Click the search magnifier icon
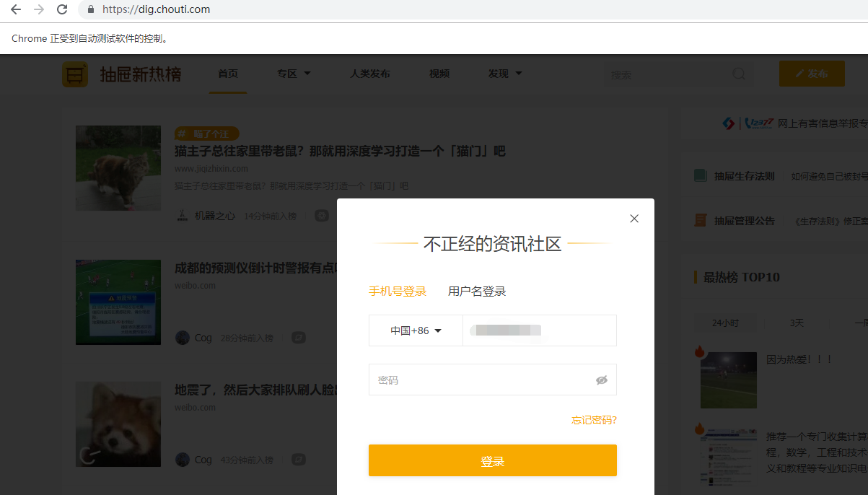This screenshot has height=495, width=868. (739, 74)
